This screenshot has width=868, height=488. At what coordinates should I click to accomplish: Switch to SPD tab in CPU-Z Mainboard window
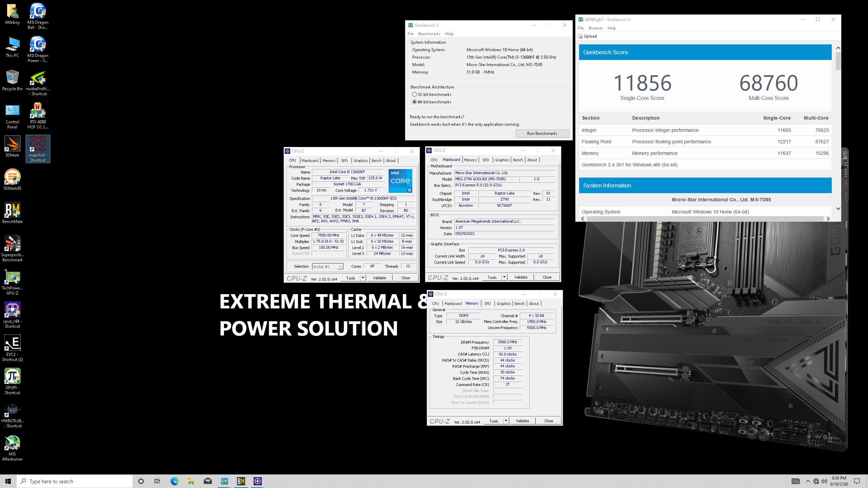click(x=486, y=160)
